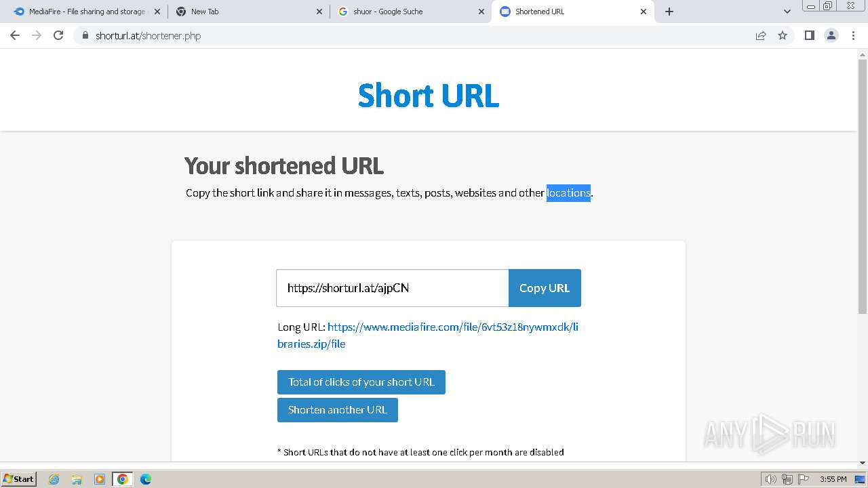Close the shuor Google Suche tab
The height and width of the screenshot is (488, 868).
[481, 12]
